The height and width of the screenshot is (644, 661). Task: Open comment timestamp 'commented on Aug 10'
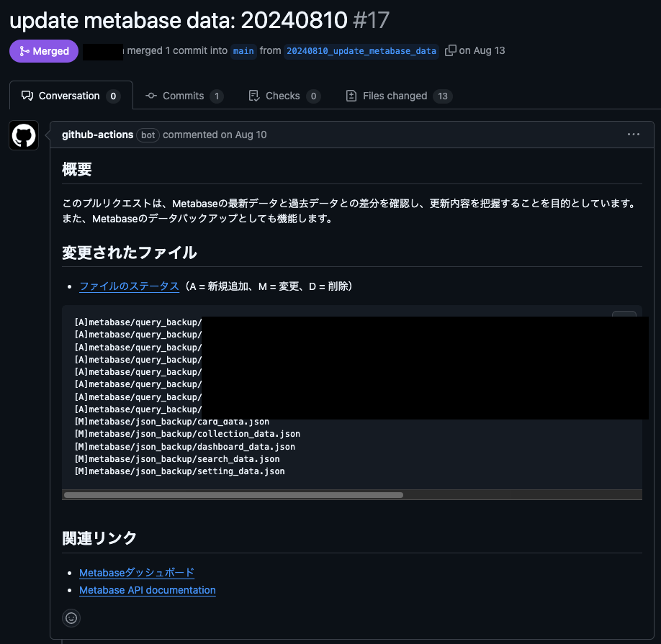tap(215, 135)
